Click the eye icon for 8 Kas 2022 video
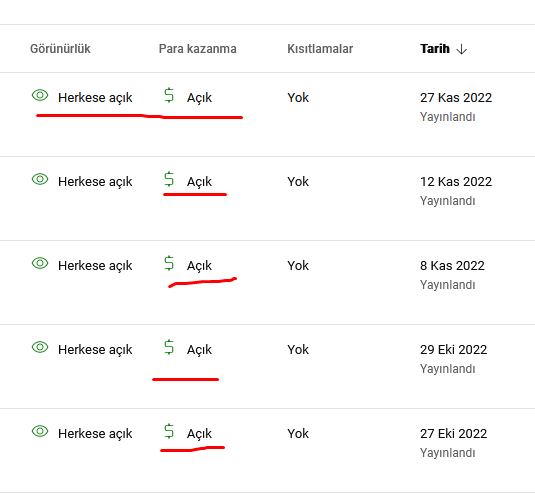This screenshot has height=493, width=535. click(x=40, y=263)
